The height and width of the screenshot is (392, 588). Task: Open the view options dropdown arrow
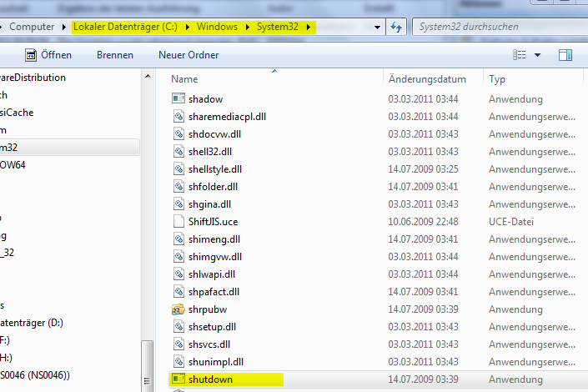(537, 55)
